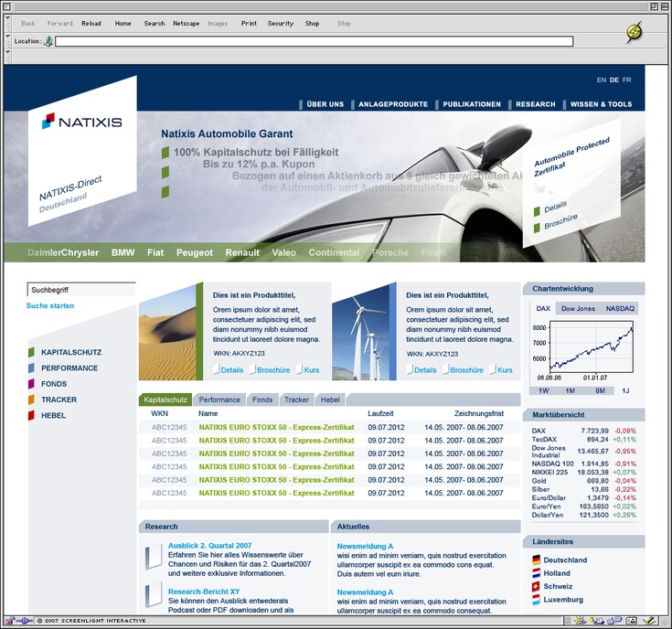
Task: Set chart range to 1W
Action: coord(543,390)
